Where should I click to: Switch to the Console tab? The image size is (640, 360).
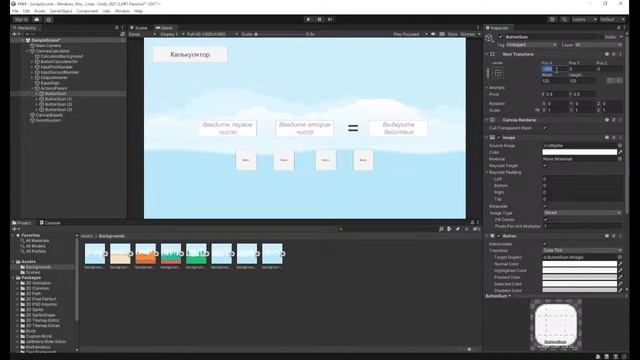(x=50, y=223)
